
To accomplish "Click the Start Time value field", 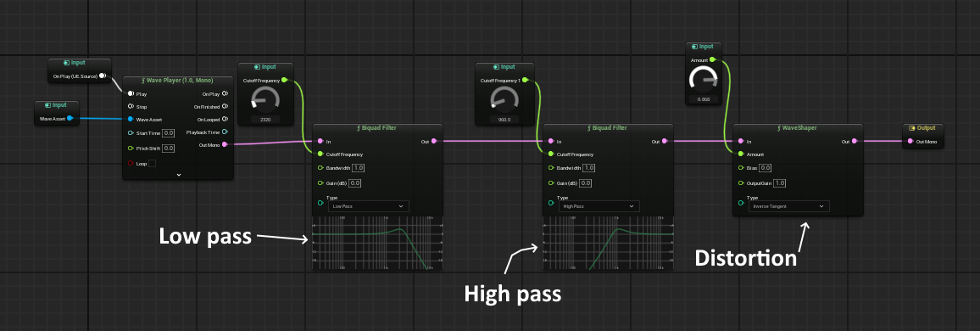I will click(169, 132).
